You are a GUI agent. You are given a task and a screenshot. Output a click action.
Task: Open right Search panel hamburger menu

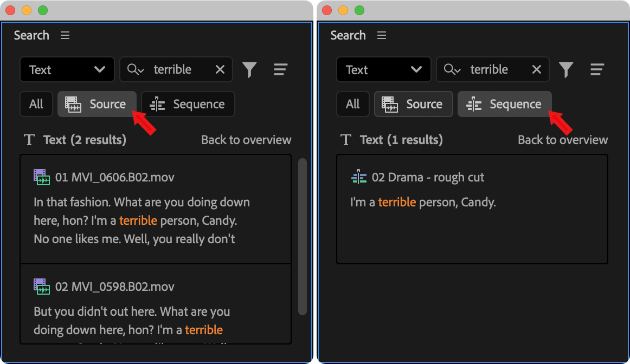(382, 36)
